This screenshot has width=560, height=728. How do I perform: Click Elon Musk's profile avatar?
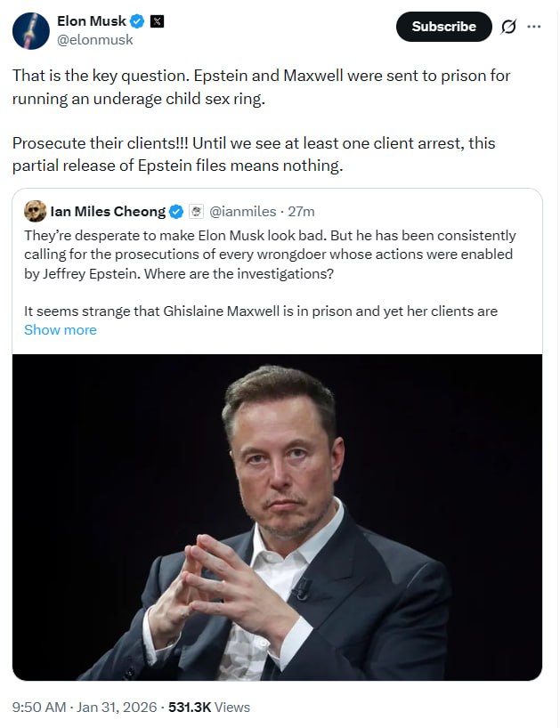click(31, 30)
